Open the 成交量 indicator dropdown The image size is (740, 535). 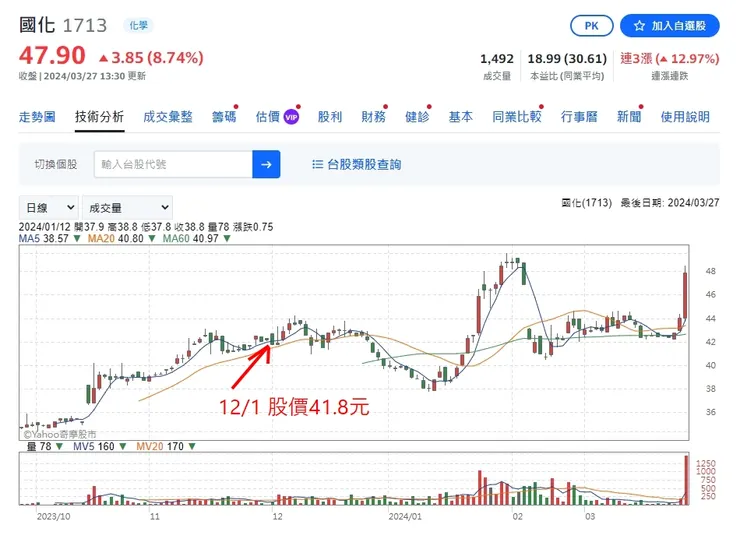point(127,208)
